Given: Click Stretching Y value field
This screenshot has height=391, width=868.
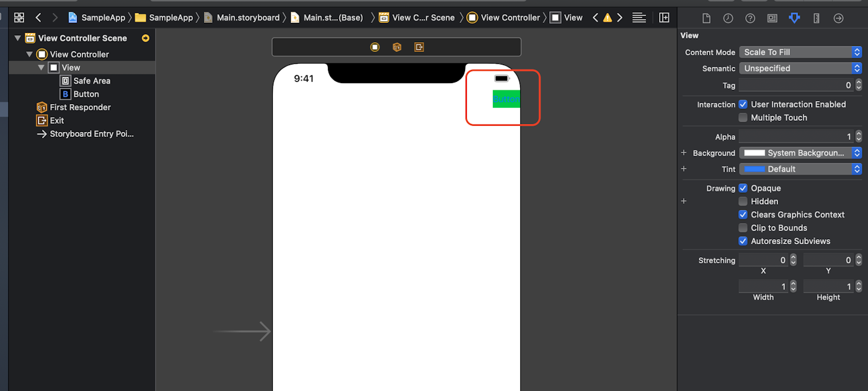Looking at the screenshot, I should 828,260.
